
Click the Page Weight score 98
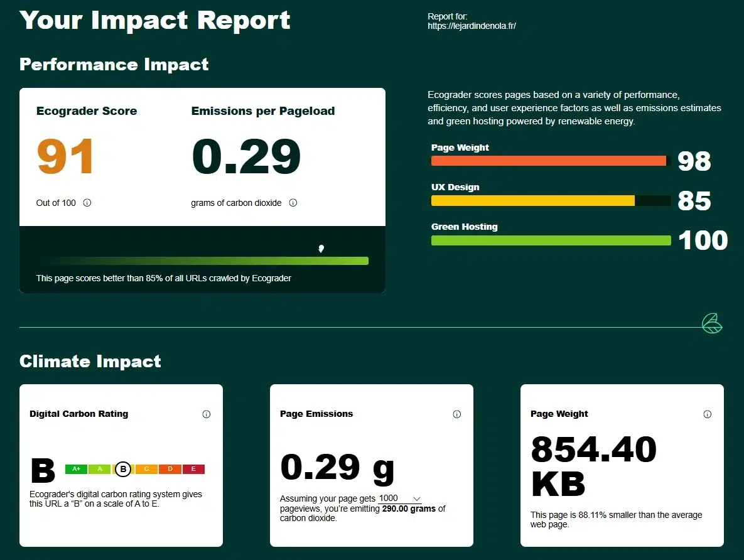pyautogui.click(x=694, y=161)
